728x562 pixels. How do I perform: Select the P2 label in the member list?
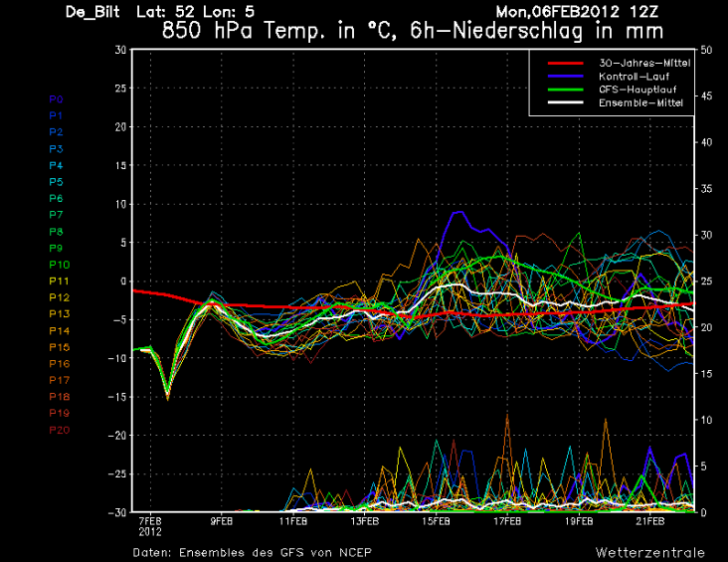[56, 132]
